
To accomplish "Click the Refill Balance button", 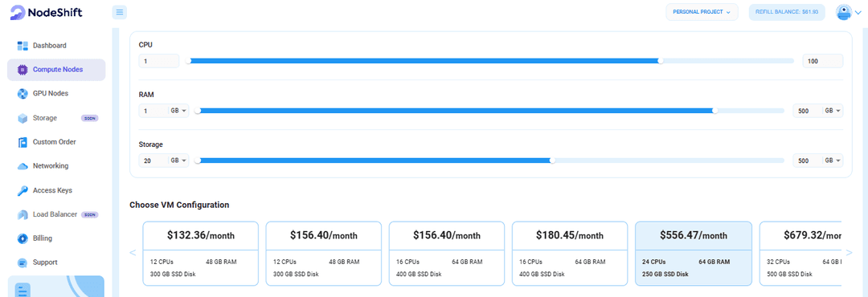I will [x=787, y=12].
